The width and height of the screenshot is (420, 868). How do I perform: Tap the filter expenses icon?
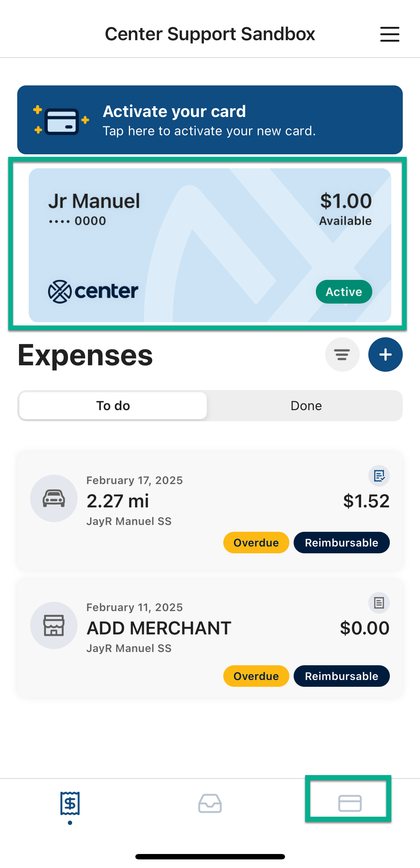342,355
